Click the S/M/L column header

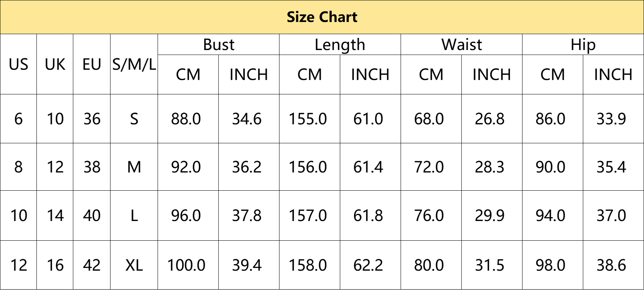click(x=134, y=64)
